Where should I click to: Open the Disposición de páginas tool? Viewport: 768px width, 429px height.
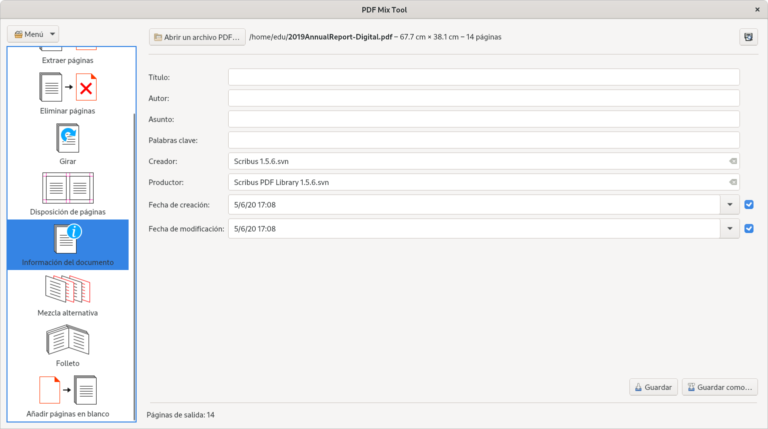pos(68,194)
